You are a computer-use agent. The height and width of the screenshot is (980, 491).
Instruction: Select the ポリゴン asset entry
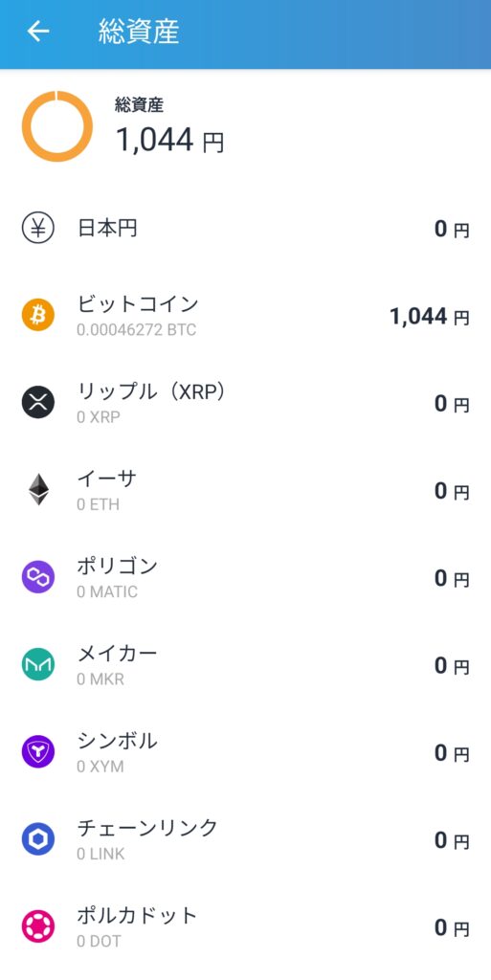[245, 578]
